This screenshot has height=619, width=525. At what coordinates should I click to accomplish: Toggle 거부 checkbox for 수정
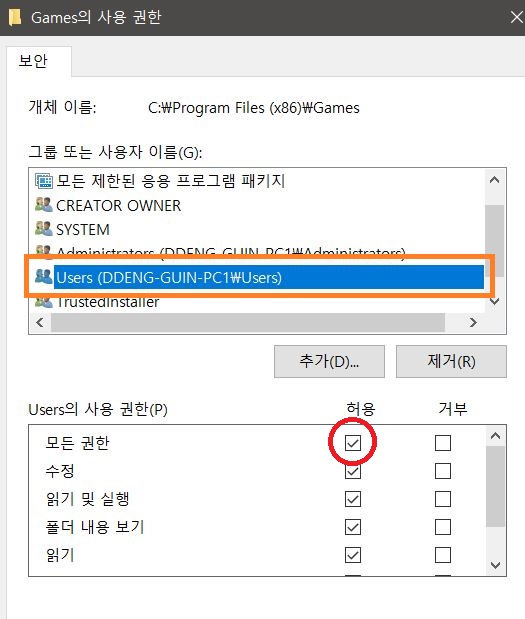[443, 471]
